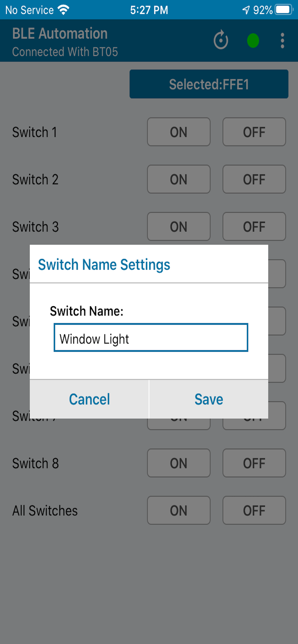Viewport: 298px width, 644px height.
Task: Tap the green connection status indicator
Action: 253,40
